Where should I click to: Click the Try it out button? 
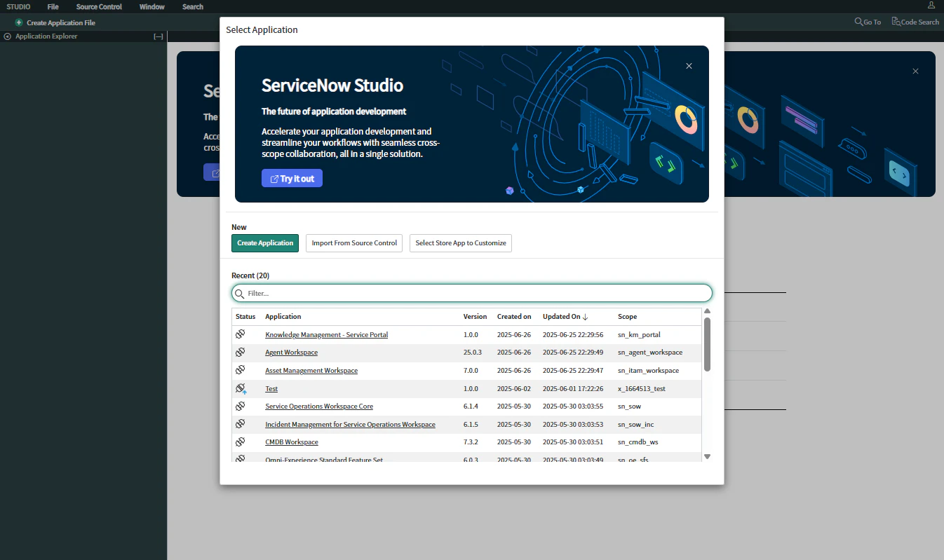click(292, 179)
